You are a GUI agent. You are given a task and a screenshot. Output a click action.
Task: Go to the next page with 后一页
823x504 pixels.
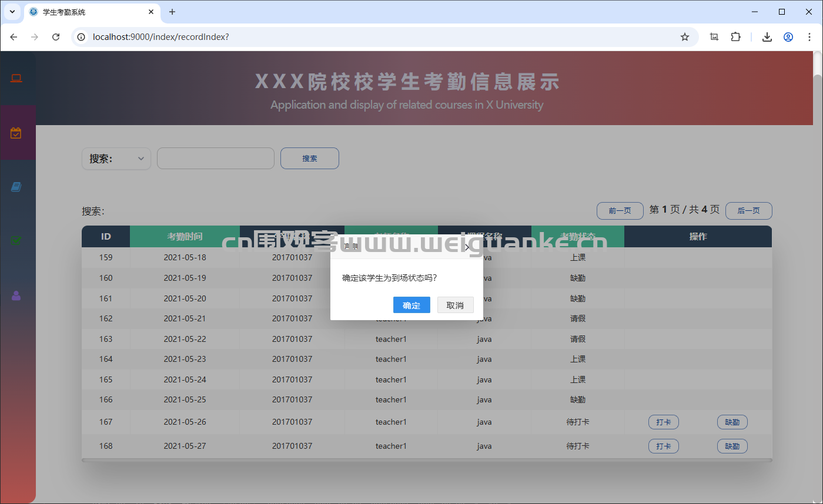click(x=748, y=210)
